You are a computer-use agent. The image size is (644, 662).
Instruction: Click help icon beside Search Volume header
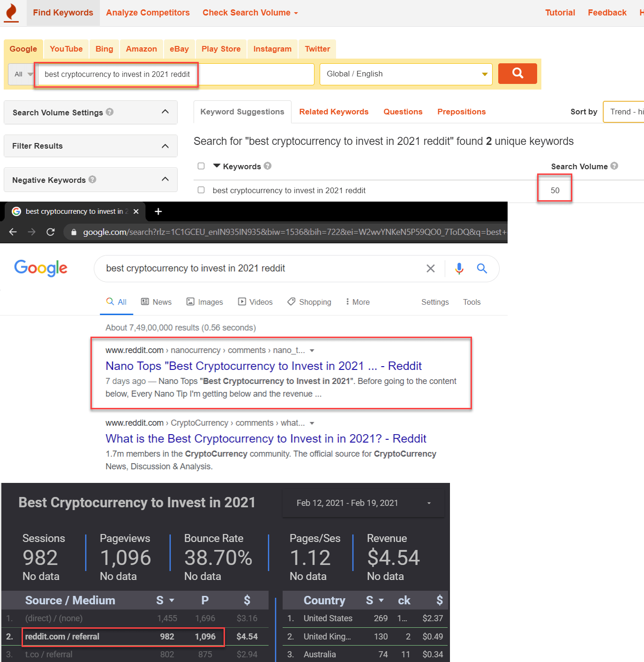[x=614, y=166]
